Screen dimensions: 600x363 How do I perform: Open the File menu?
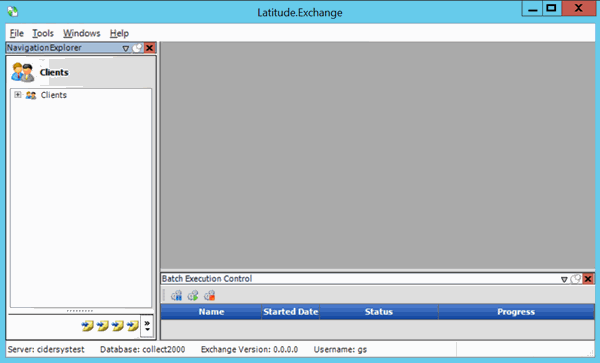[16, 33]
